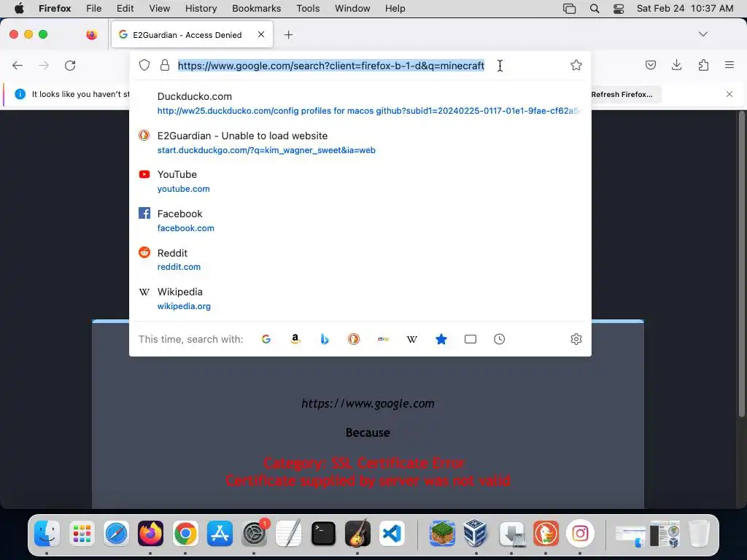The height and width of the screenshot is (560, 747).
Task: Reload the current page
Action: [70, 65]
